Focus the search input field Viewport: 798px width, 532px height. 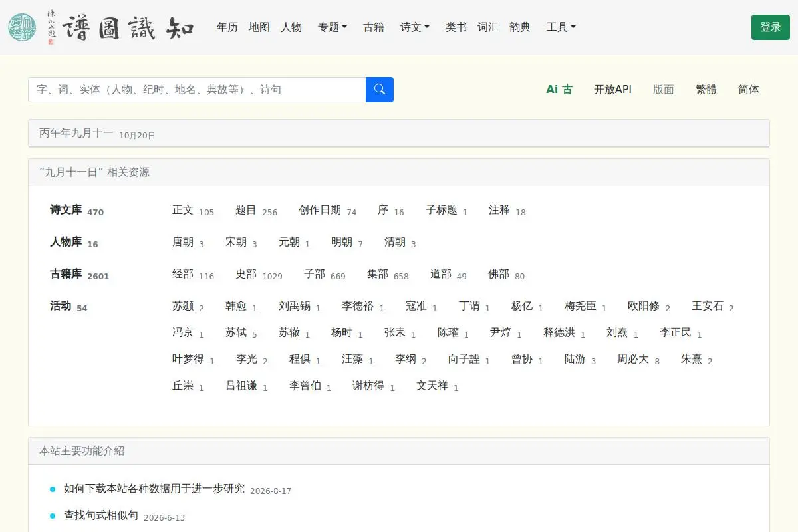(197, 90)
